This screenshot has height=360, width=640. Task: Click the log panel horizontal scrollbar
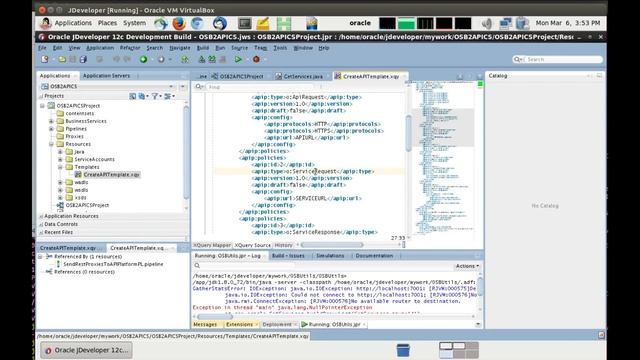click(x=215, y=316)
